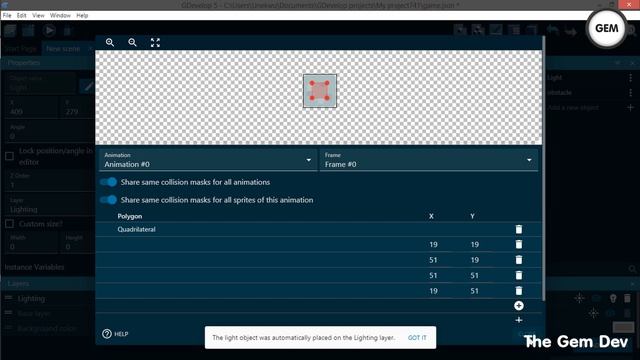The height and width of the screenshot is (360, 640).
Task: Select the Lighting layer in Layers panel
Action: tap(31, 298)
